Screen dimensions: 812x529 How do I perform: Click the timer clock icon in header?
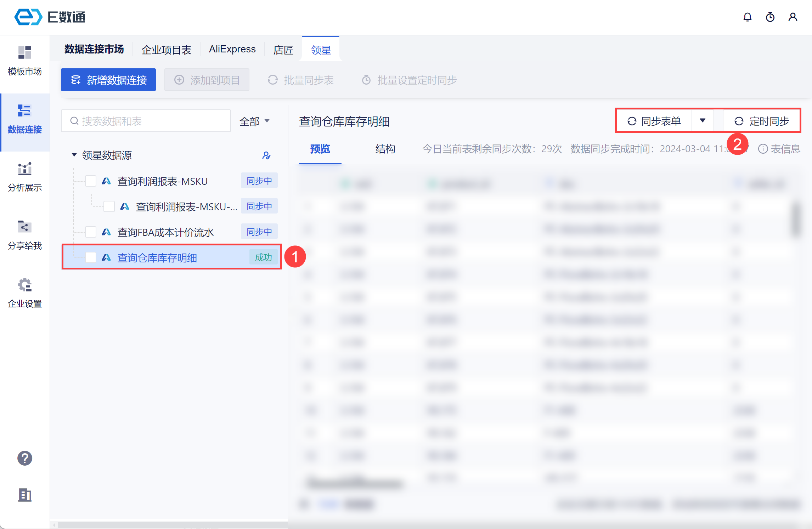tap(770, 17)
